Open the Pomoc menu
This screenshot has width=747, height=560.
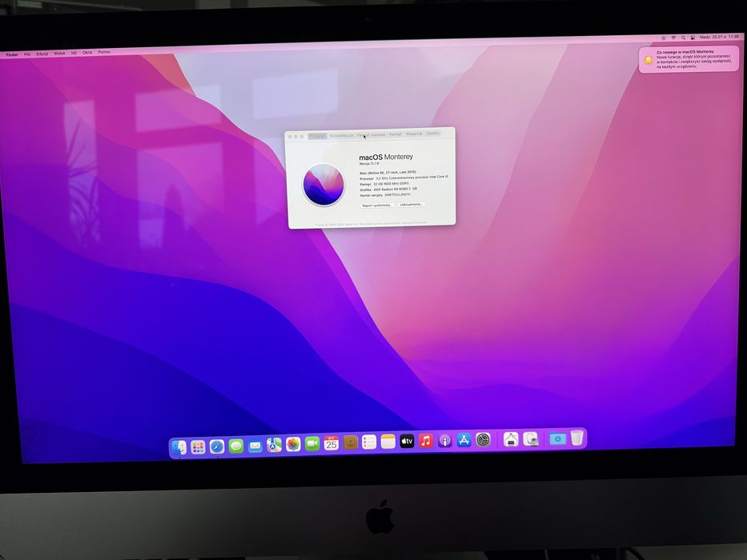coord(104,52)
